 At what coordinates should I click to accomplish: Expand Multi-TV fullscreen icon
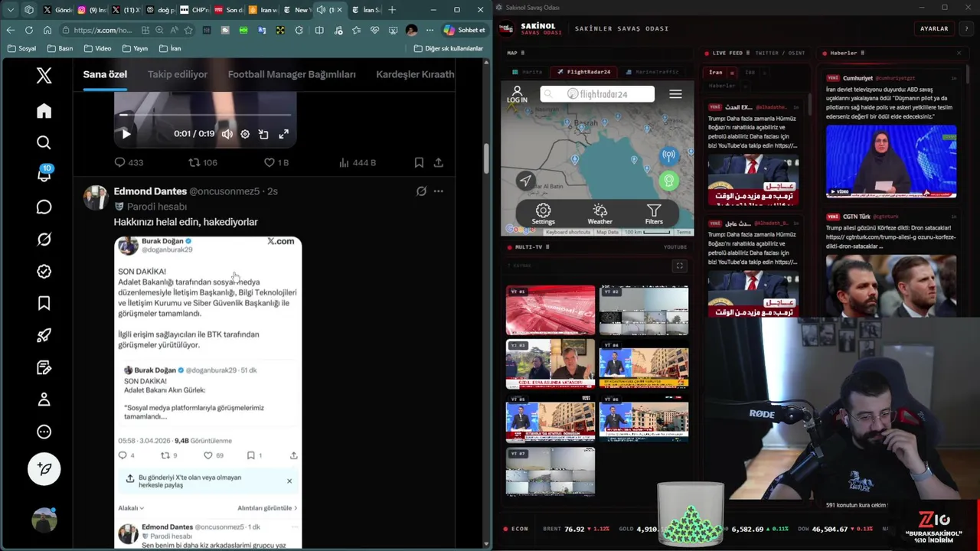click(679, 266)
